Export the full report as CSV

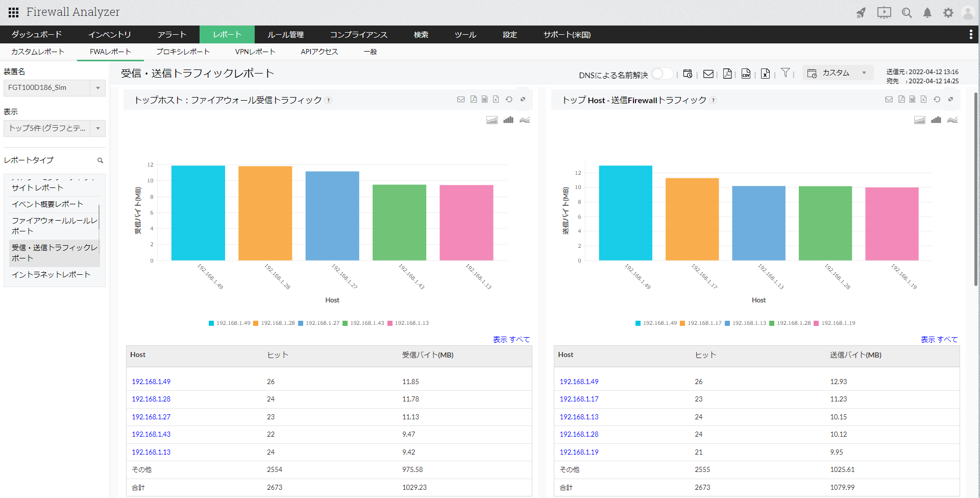(x=746, y=74)
